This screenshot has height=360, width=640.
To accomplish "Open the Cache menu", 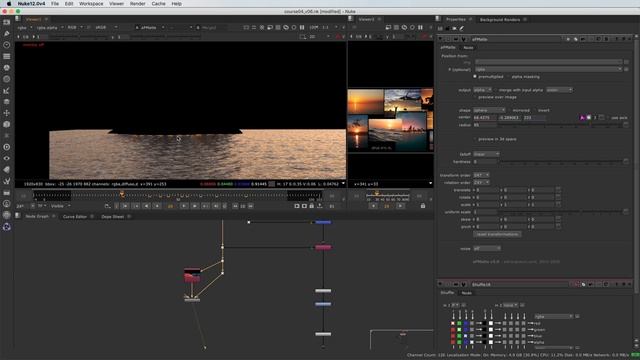I will (158, 4).
